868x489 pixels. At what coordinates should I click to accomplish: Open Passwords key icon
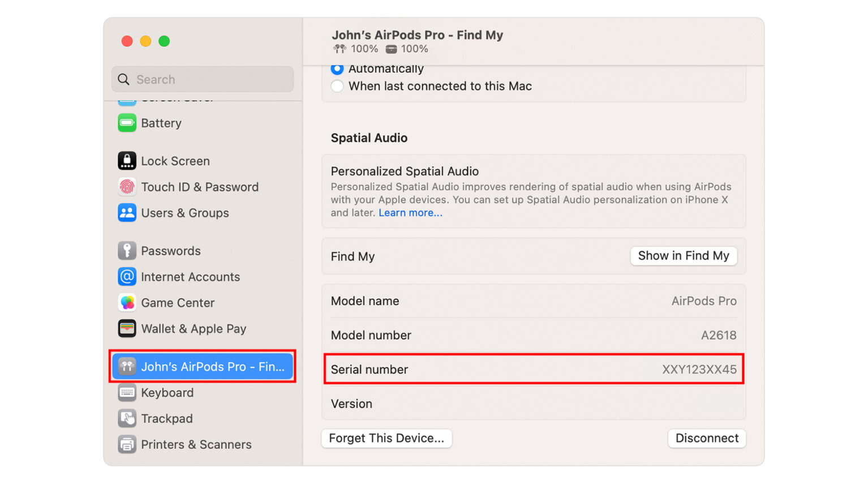(127, 251)
